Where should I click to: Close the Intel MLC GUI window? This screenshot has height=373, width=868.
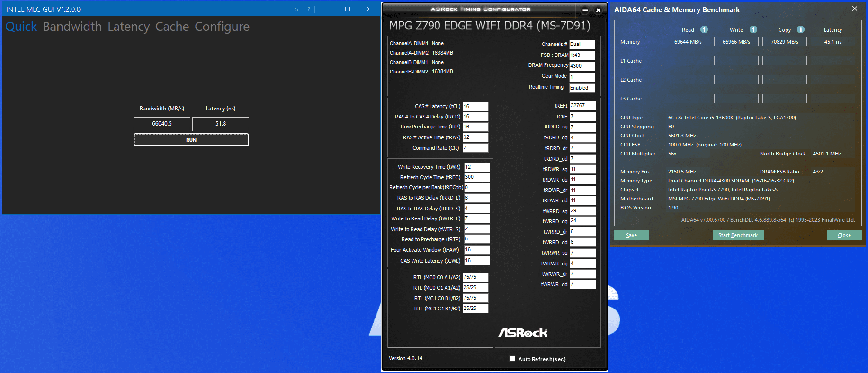point(369,9)
